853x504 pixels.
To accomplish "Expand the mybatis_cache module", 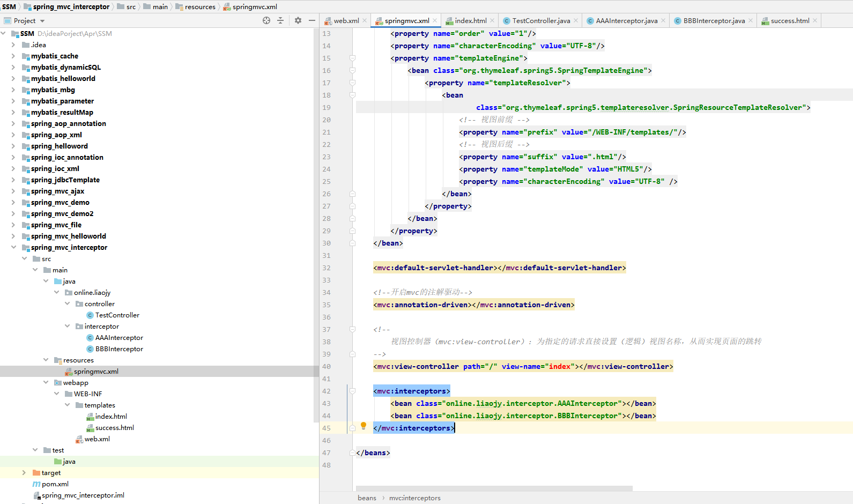I will click(13, 56).
